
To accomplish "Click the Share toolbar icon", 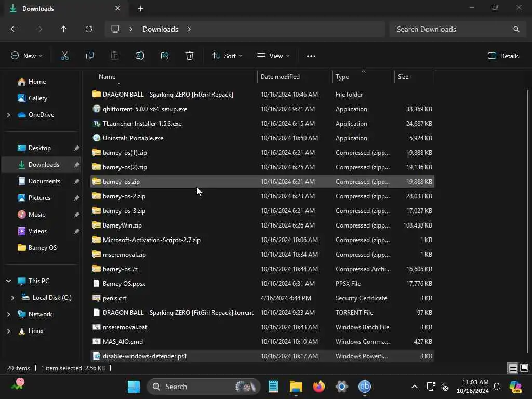I will [x=165, y=56].
